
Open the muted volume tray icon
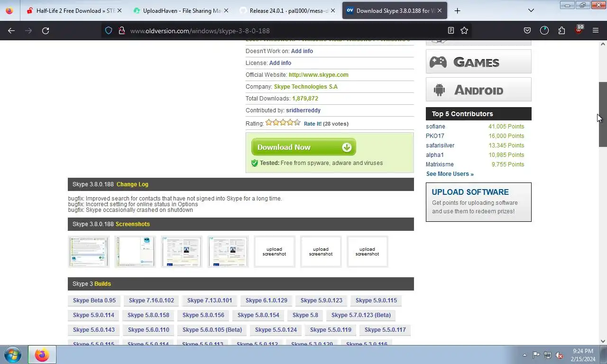coord(560,355)
